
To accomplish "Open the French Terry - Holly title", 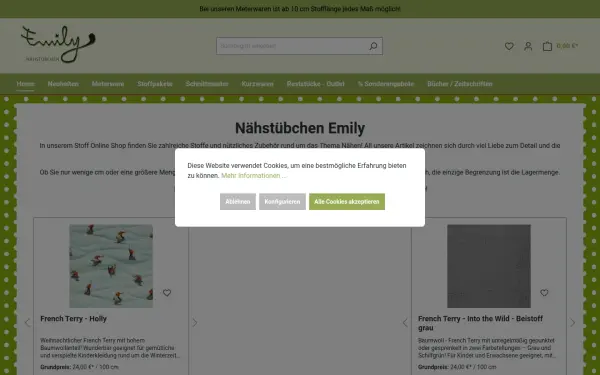I will 73,319.
